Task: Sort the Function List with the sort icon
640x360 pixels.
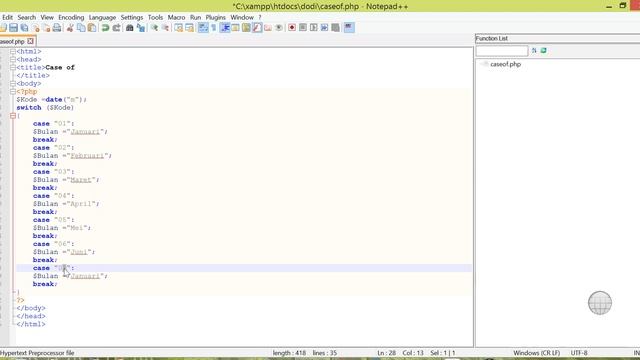Action: 534,51
